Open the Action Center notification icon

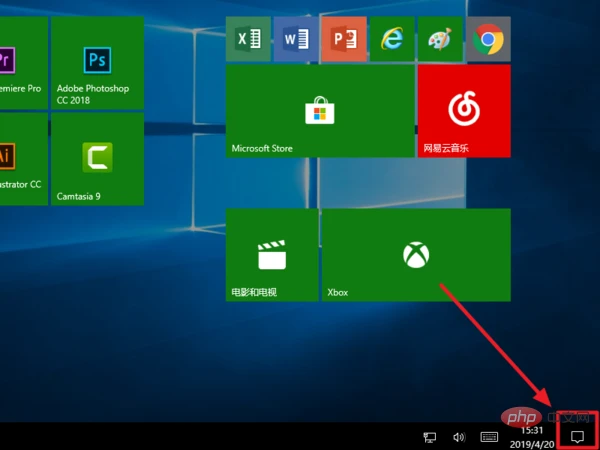click(577, 436)
